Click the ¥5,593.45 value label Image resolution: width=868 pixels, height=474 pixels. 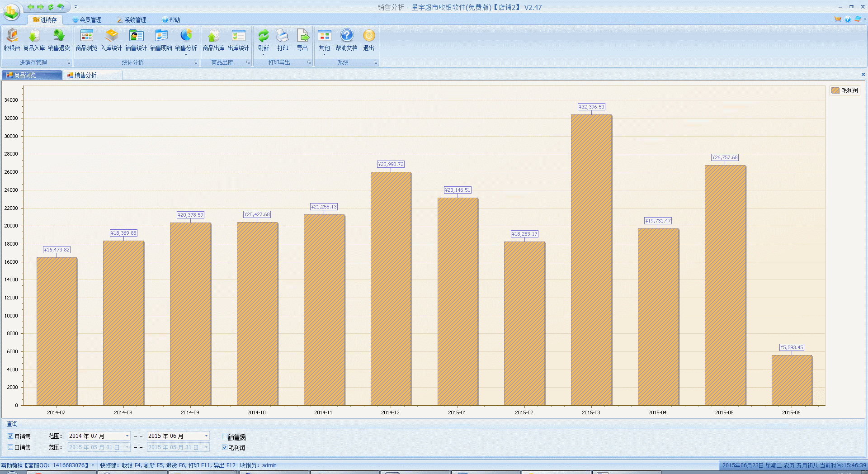point(792,347)
